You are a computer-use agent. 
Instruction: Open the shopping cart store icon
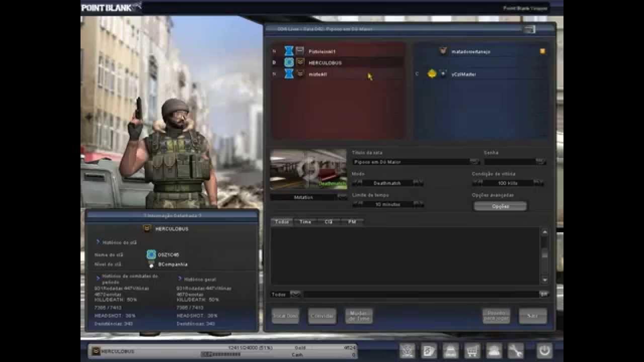point(472,350)
